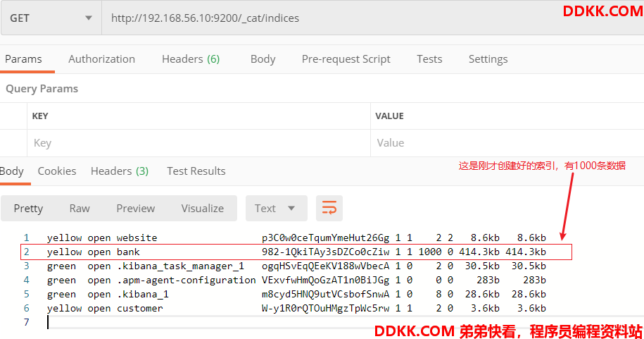Viewport: 644px width, 339px height.
Task: Open the Pre-request Script tab
Action: 346,59
